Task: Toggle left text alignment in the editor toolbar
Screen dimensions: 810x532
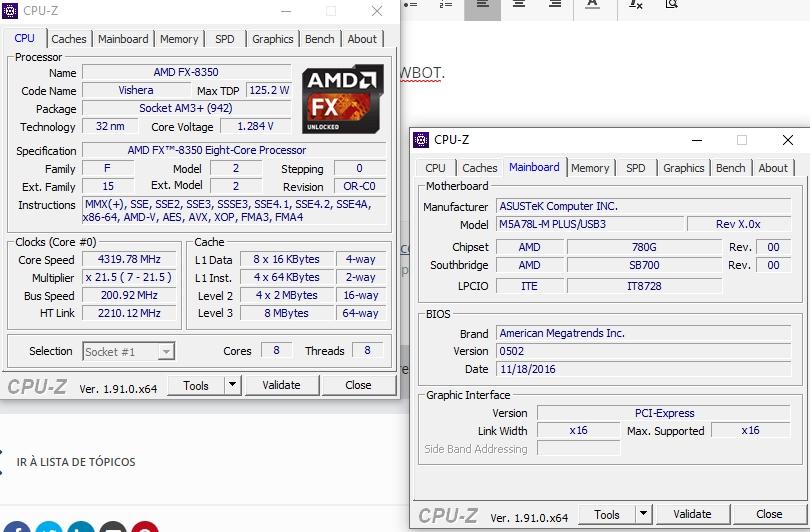Action: 482,6
